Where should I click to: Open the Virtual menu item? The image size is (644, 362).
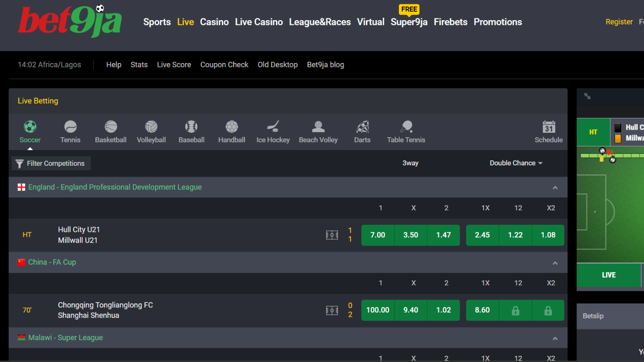[371, 22]
